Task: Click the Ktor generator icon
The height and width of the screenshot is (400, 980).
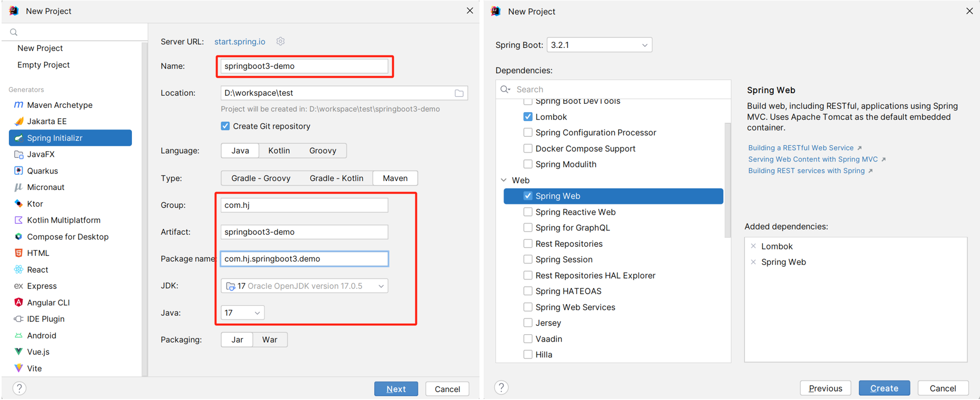Action: tap(18, 204)
